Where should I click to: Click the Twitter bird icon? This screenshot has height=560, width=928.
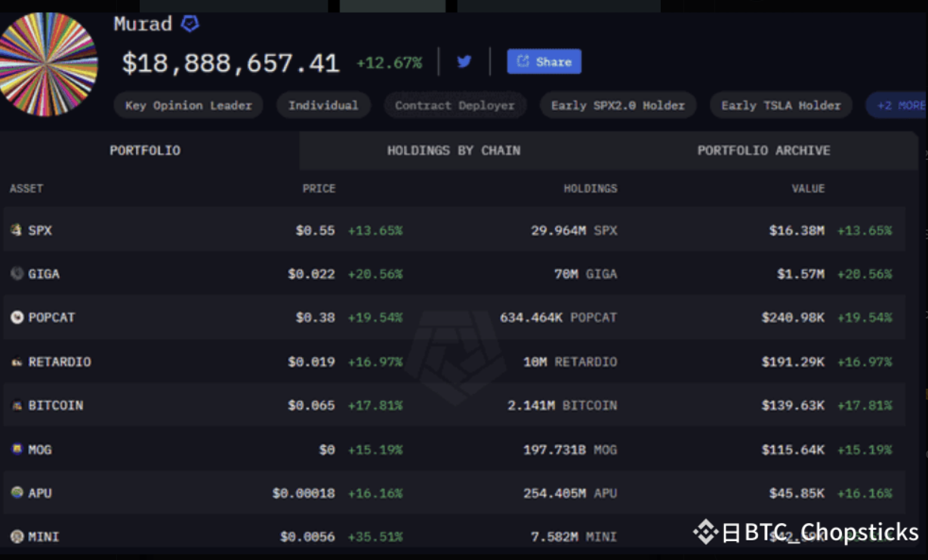(464, 62)
